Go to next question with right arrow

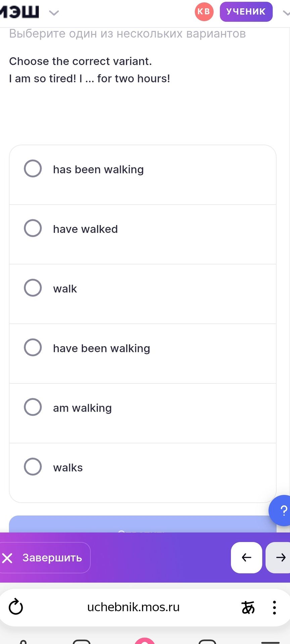pyautogui.click(x=279, y=557)
